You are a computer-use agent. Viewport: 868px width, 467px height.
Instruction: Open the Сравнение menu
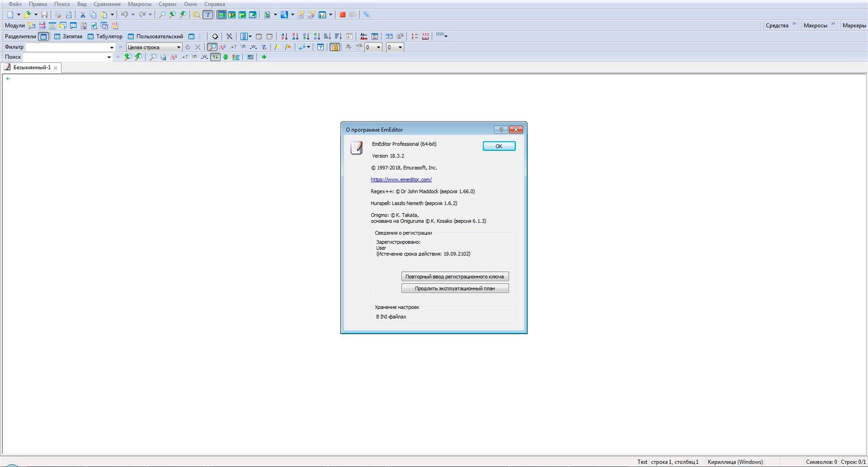[107, 4]
